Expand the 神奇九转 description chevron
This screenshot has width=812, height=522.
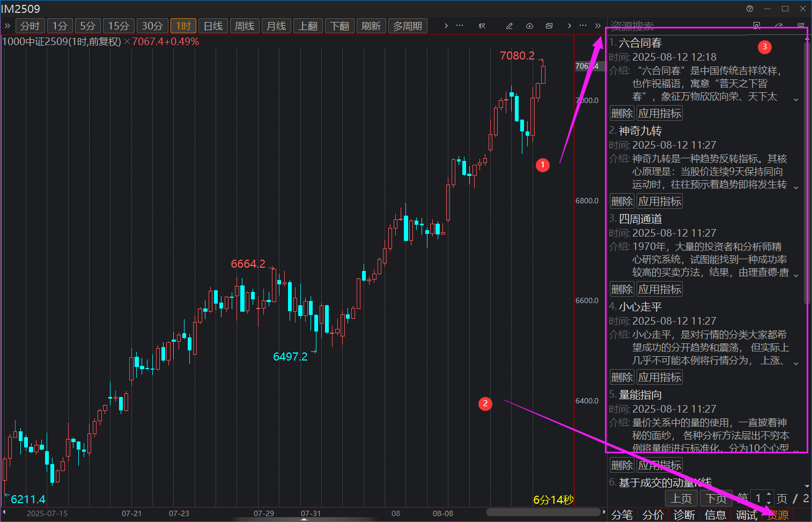[x=796, y=188]
